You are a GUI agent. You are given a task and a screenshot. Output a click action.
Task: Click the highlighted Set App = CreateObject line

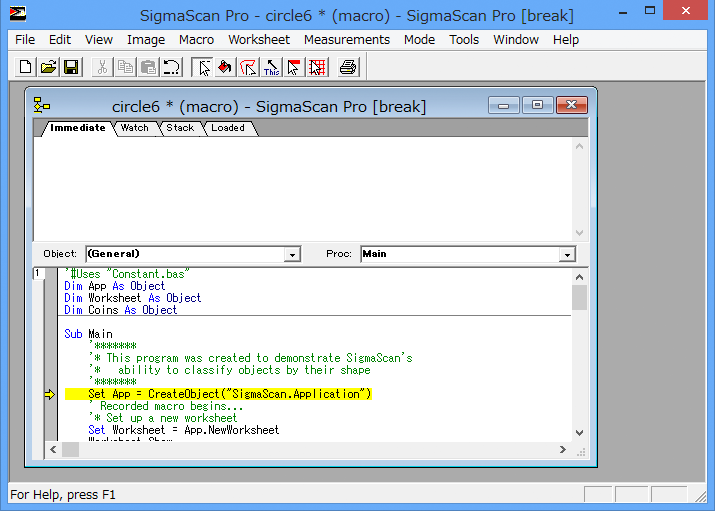point(218,394)
